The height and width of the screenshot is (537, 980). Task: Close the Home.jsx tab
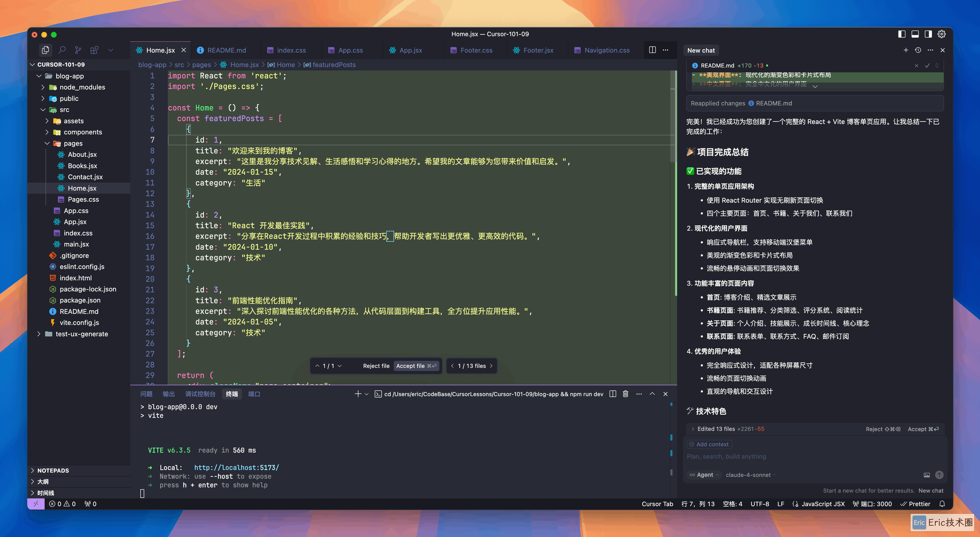point(184,50)
